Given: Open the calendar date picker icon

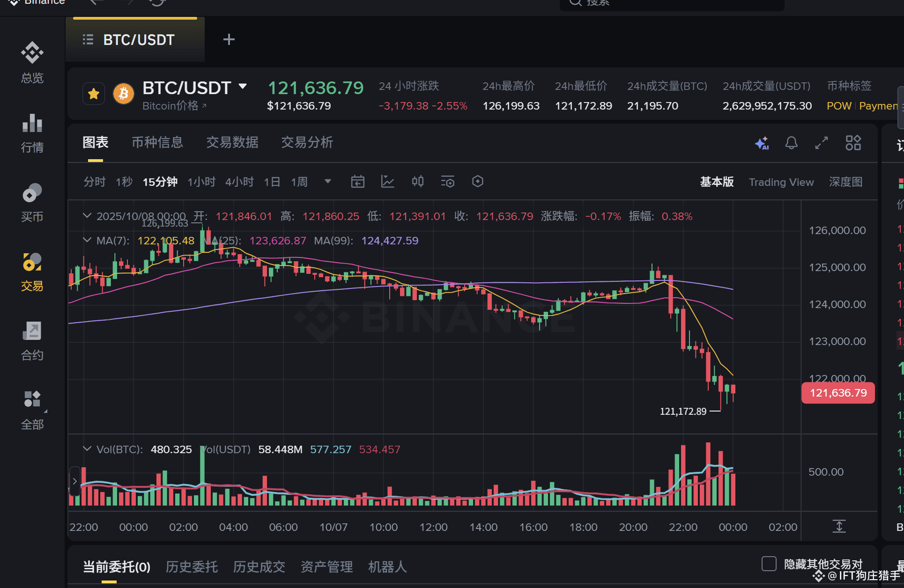Looking at the screenshot, I should click(x=357, y=182).
